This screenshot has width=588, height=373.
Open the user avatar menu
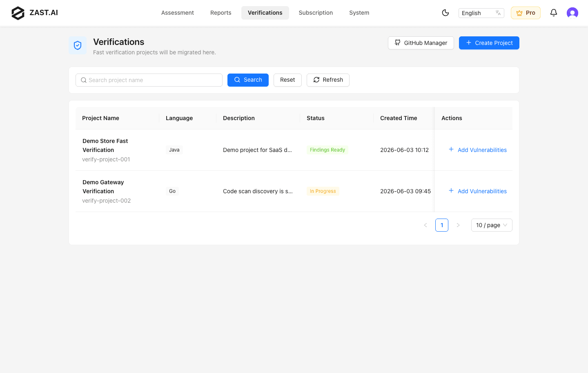572,13
